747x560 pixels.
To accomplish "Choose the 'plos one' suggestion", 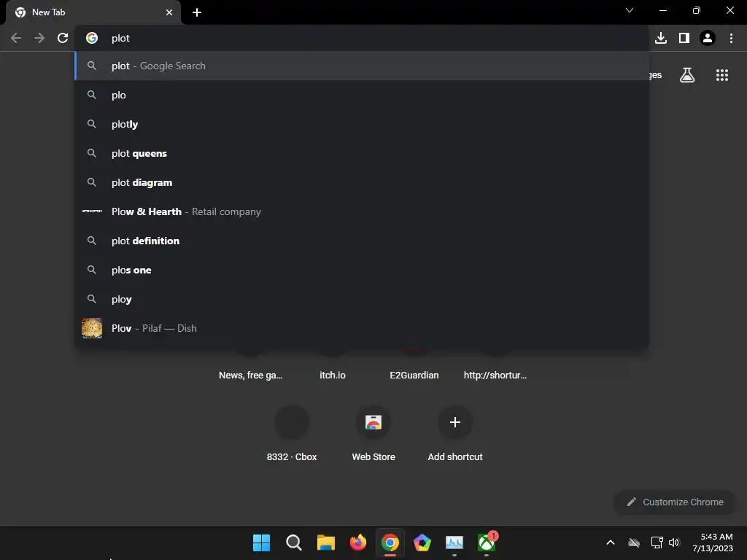I will (362, 270).
